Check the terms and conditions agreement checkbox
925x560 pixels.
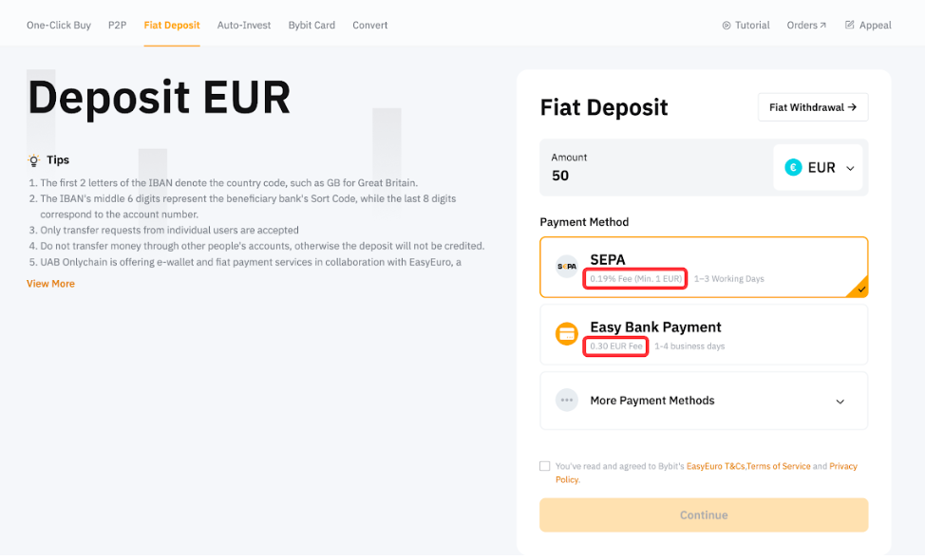point(544,465)
